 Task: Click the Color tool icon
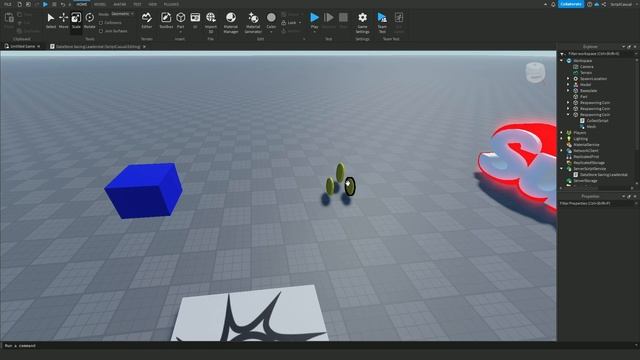[271, 17]
